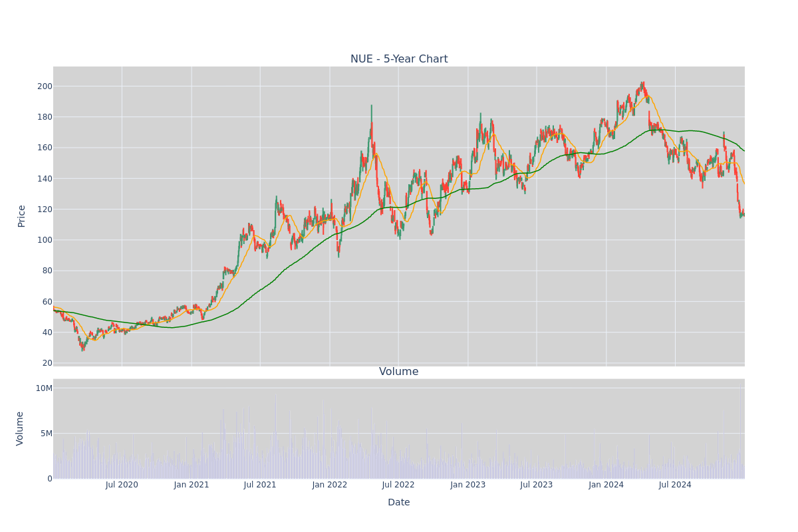
Task: Pick the "Jul 2024" date tick label
Action: (675, 485)
